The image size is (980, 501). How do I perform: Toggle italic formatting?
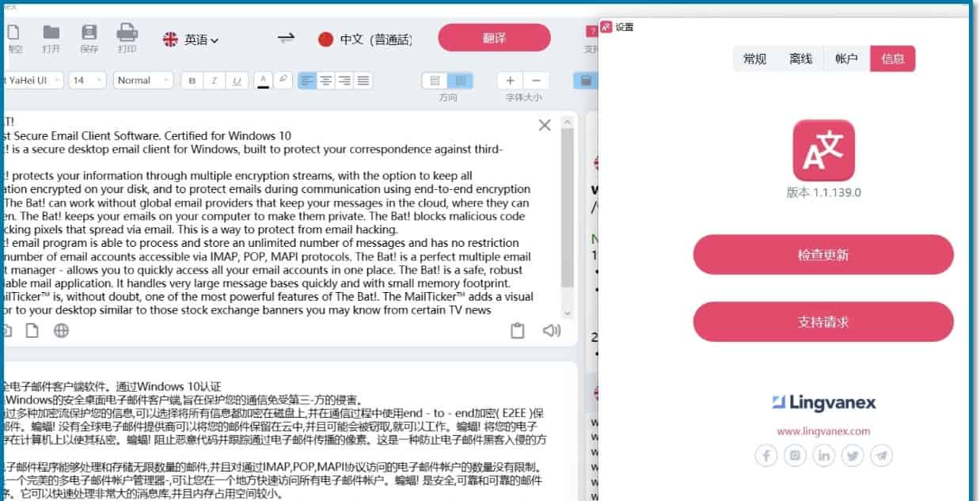(x=214, y=81)
